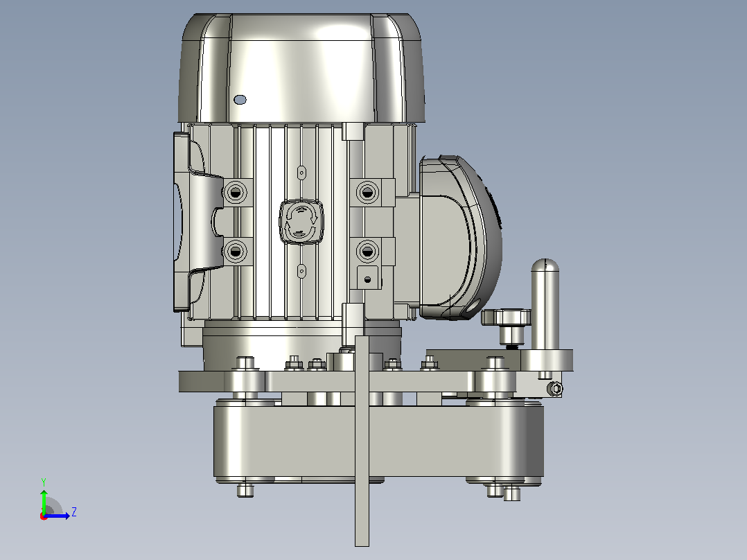Select the lower belt guard housing

[379, 441]
